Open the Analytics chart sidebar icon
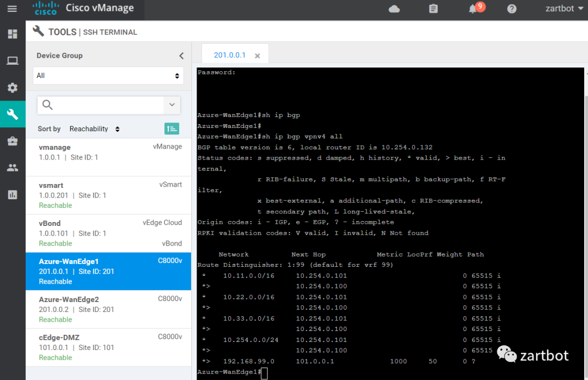 tap(13, 195)
